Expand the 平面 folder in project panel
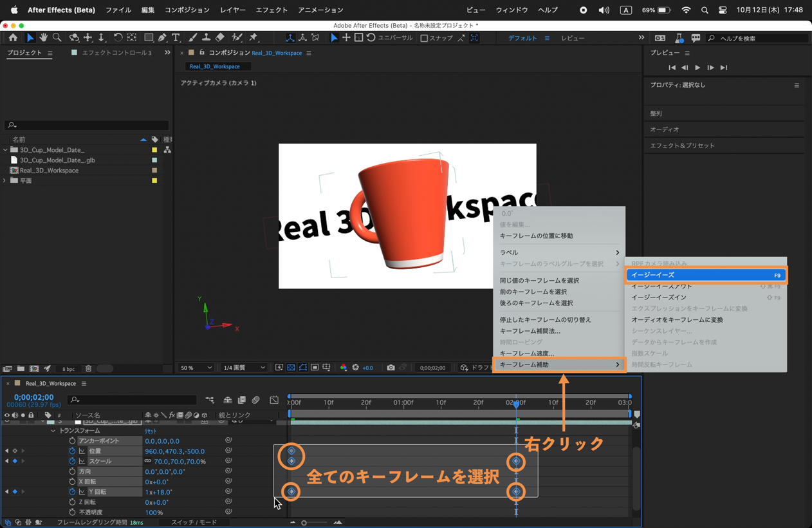 point(5,181)
